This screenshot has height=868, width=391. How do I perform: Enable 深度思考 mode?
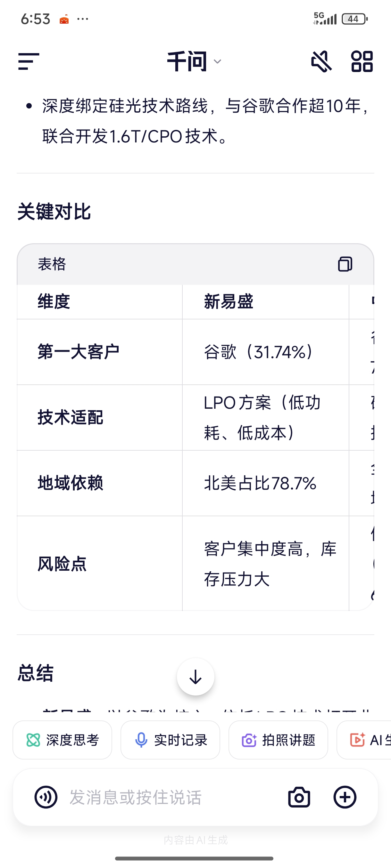point(62,740)
